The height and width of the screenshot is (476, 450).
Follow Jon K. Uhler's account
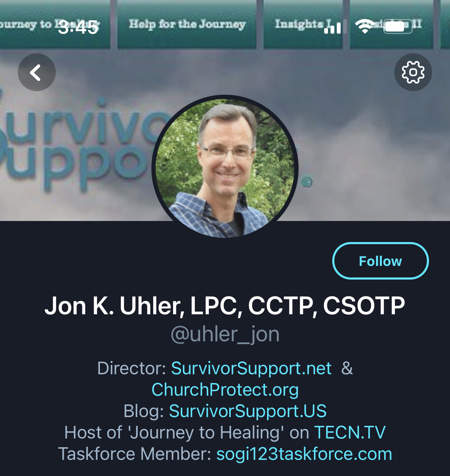click(380, 261)
